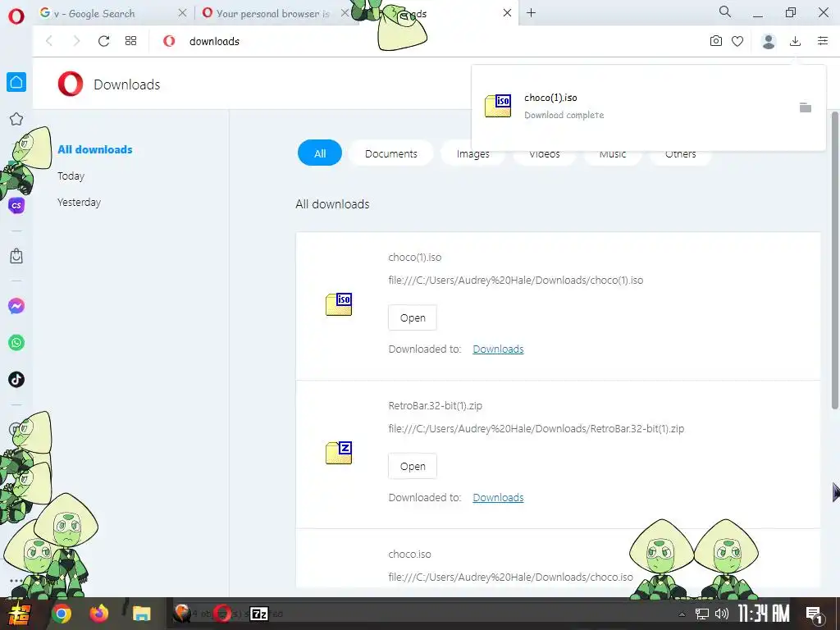Select the All filter pill

pyautogui.click(x=320, y=153)
